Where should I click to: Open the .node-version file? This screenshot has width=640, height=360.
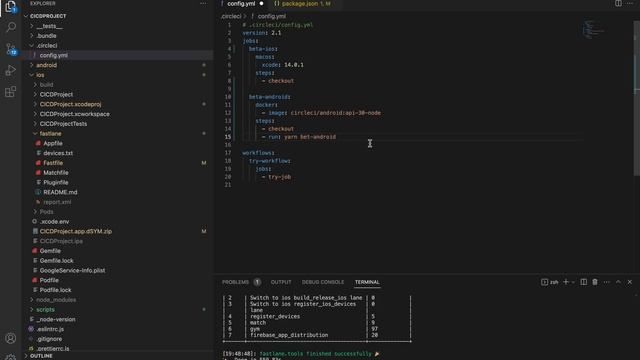tap(56, 319)
